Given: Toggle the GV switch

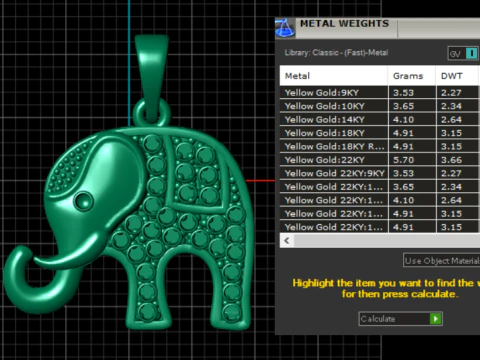Looking at the screenshot, I should coord(463,53).
